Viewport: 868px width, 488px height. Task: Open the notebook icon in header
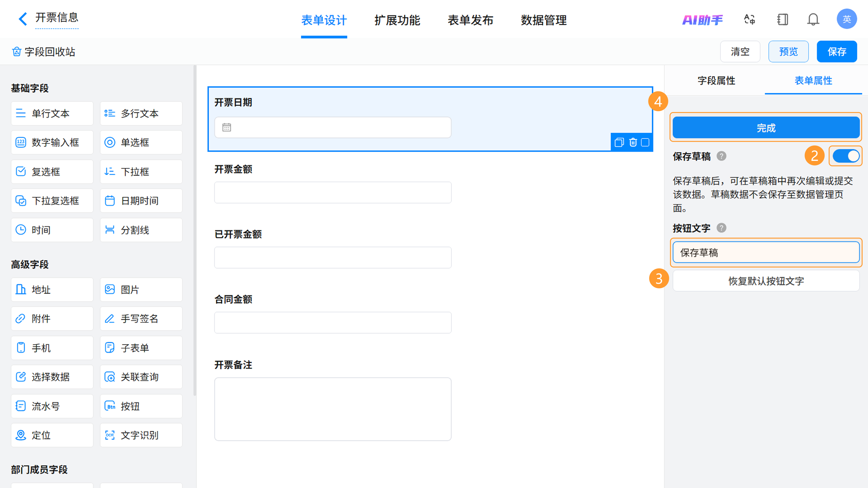782,19
